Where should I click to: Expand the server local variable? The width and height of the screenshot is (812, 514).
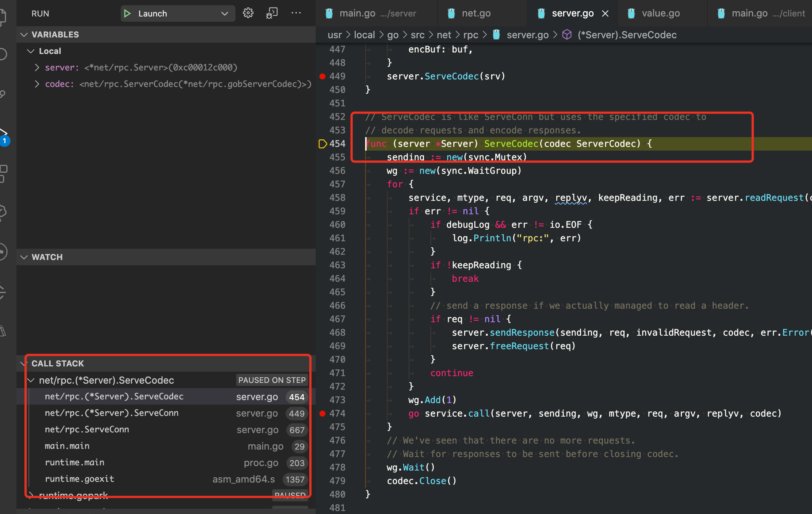[37, 67]
